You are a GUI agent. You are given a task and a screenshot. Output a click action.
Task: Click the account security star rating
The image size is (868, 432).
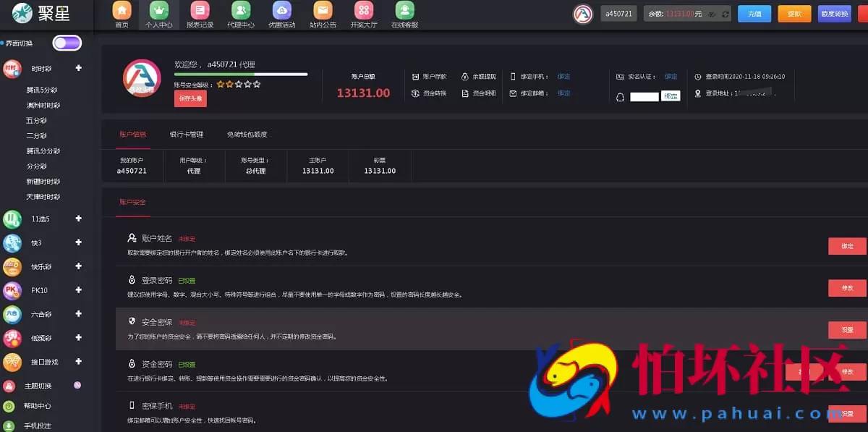point(239,83)
